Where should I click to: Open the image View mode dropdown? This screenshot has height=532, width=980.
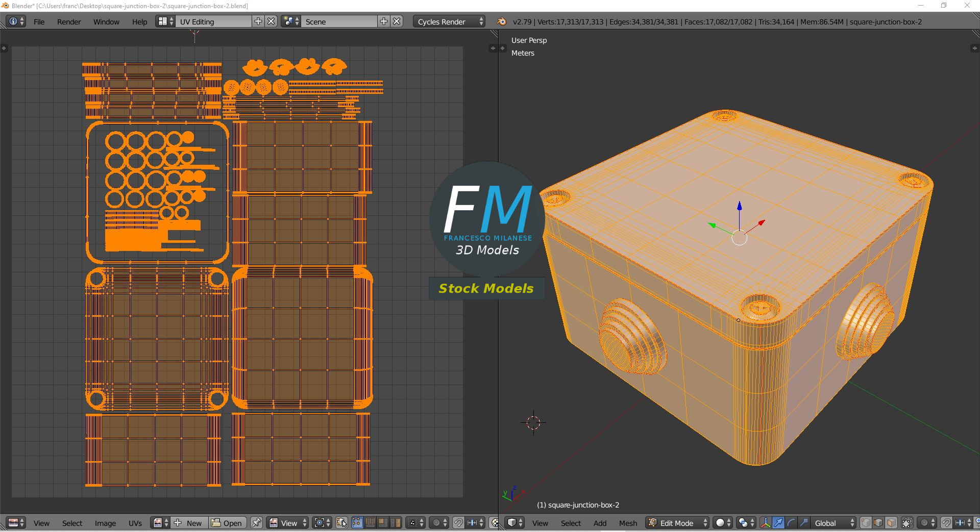click(x=288, y=523)
